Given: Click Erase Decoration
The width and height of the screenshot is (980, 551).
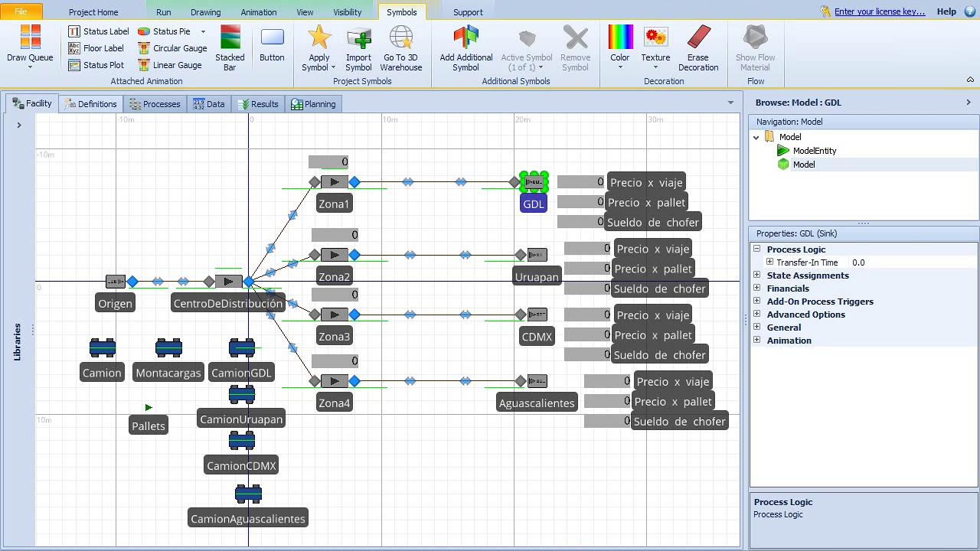Looking at the screenshot, I should coord(698,47).
